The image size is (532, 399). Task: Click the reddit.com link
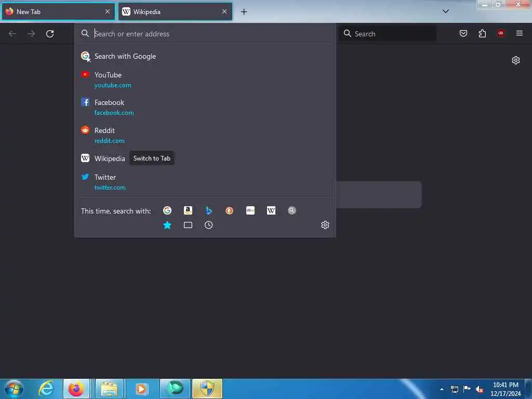point(109,140)
